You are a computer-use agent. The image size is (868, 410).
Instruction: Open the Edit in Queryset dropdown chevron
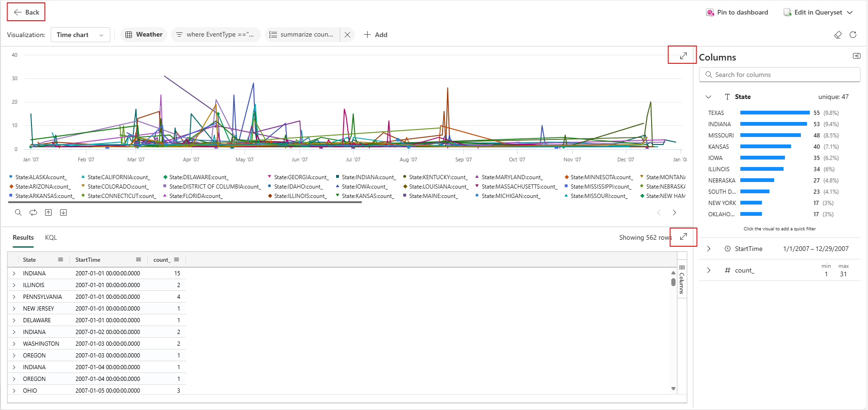tap(850, 12)
